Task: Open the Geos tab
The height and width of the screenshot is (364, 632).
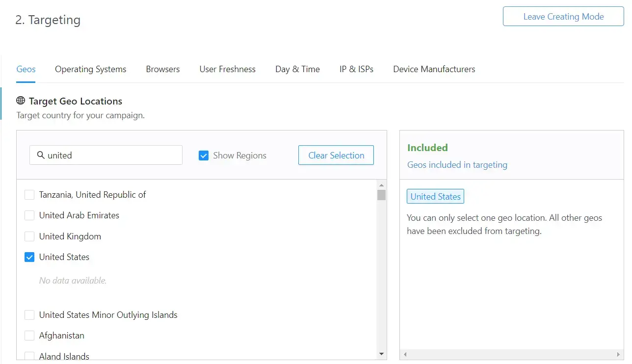Action: 26,69
